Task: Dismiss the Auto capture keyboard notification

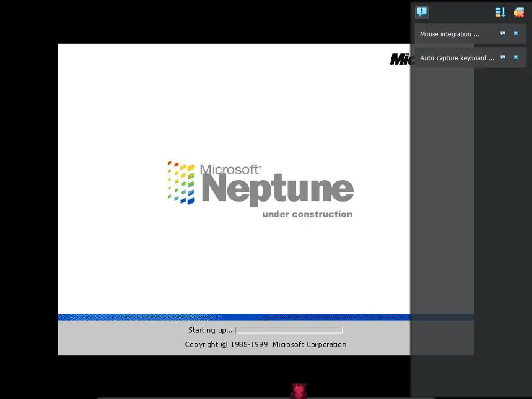Action: 516,57
